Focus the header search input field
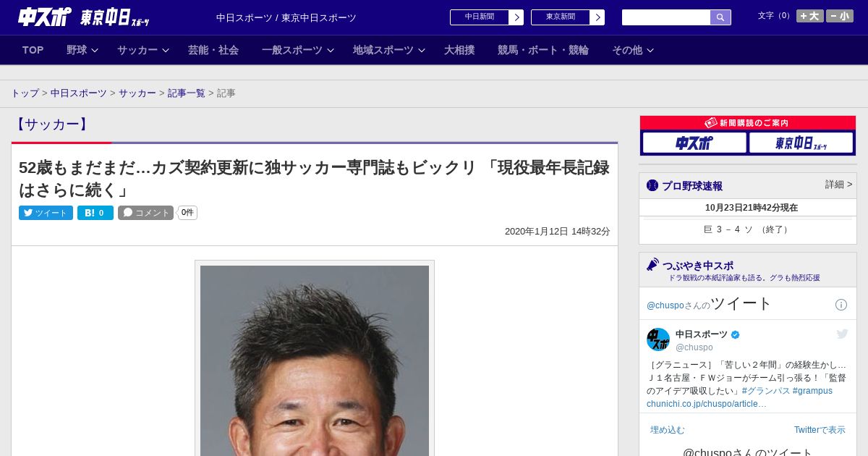This screenshot has height=456, width=868. [666, 17]
